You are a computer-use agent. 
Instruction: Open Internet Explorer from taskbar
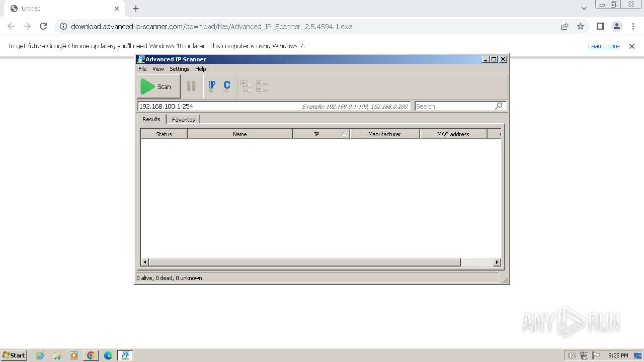click(40, 355)
